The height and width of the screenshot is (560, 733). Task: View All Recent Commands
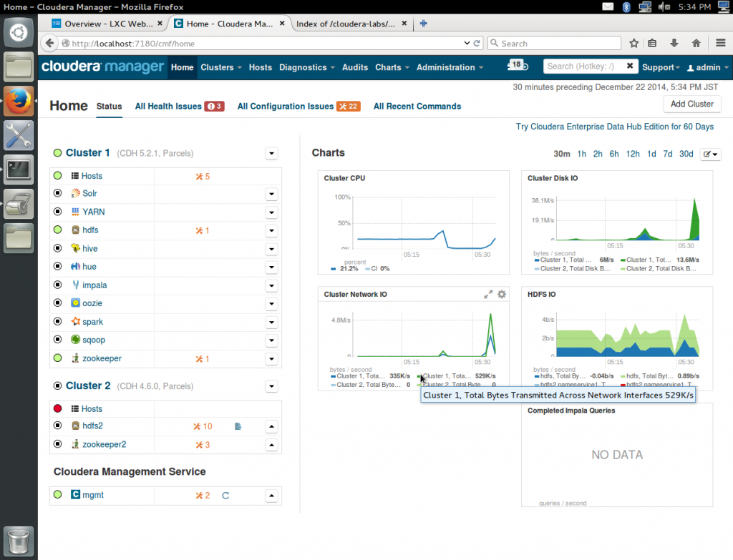click(417, 107)
